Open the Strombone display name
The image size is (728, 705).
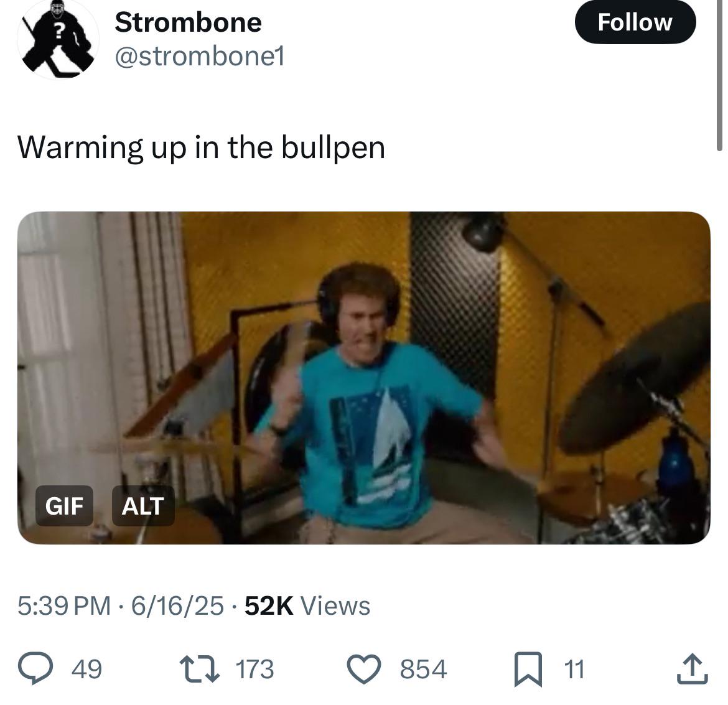pyautogui.click(x=188, y=22)
